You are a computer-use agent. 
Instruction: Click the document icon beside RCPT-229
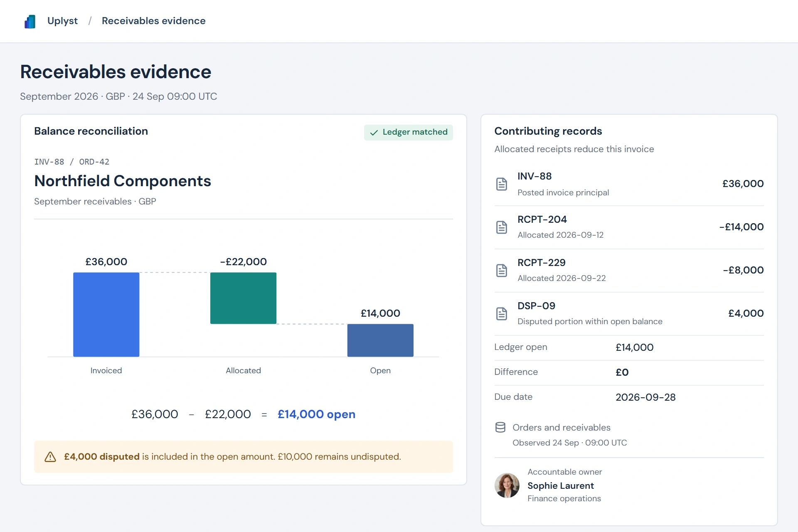coord(502,270)
